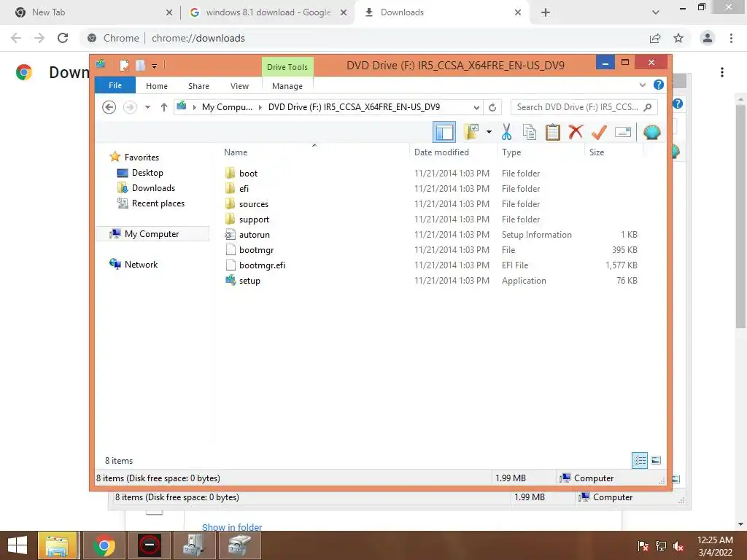Select Favorites in navigation pane
The width and height of the screenshot is (747, 560).
click(x=142, y=157)
